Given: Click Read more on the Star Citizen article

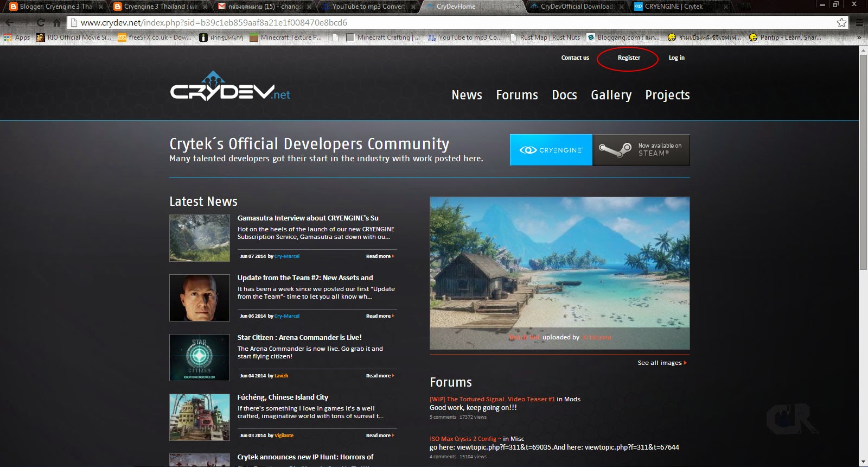Looking at the screenshot, I should (x=380, y=376).
